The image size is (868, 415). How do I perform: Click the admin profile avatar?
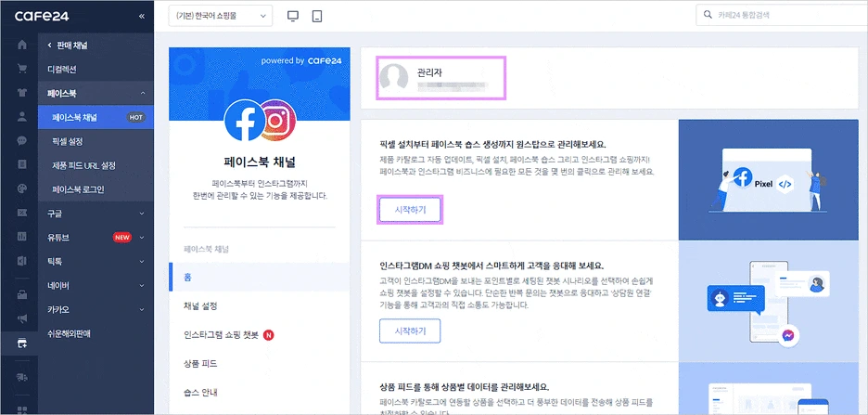393,76
